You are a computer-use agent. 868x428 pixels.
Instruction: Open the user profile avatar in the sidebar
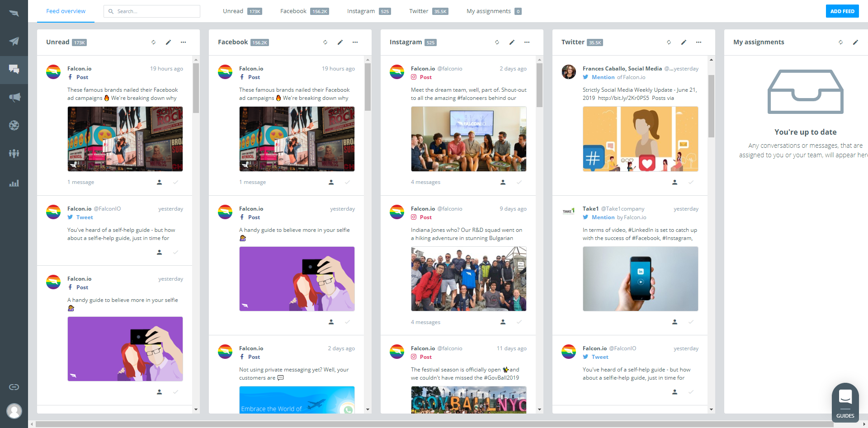14,411
